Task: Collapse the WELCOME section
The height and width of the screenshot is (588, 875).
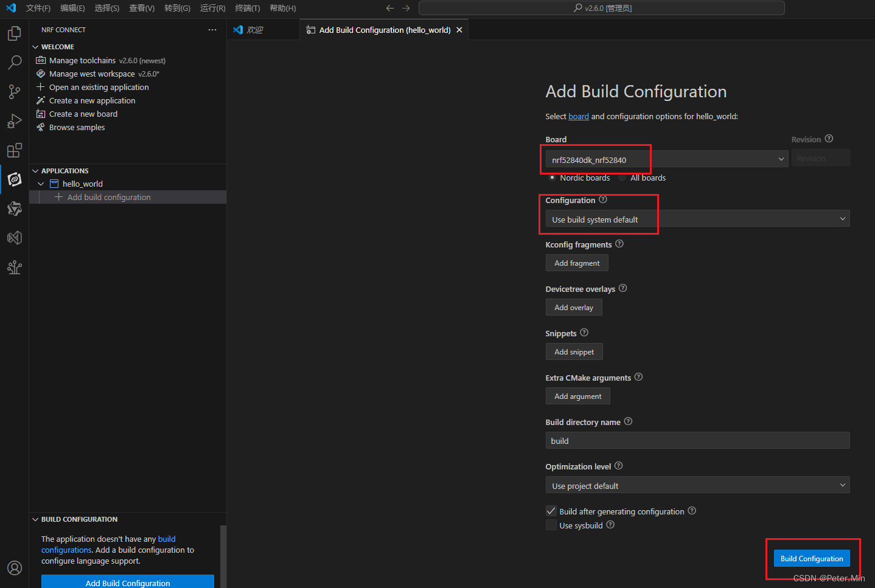Action: tap(35, 47)
